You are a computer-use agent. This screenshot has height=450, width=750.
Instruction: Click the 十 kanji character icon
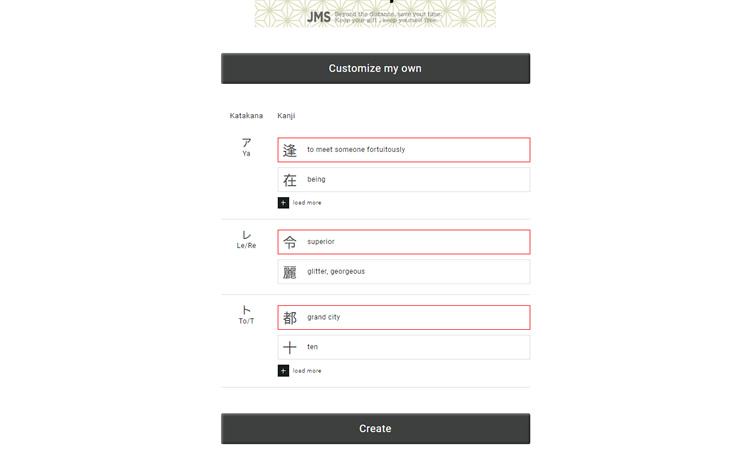pos(290,347)
